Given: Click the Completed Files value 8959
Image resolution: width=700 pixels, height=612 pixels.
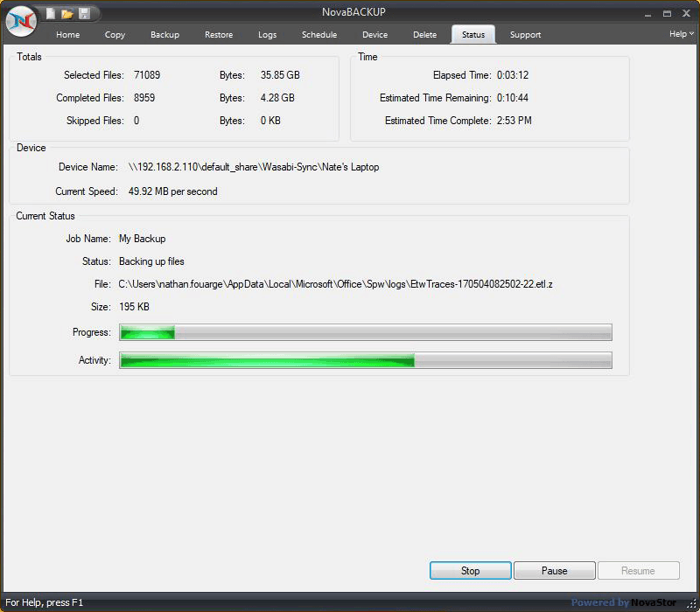Looking at the screenshot, I should click(x=144, y=98).
